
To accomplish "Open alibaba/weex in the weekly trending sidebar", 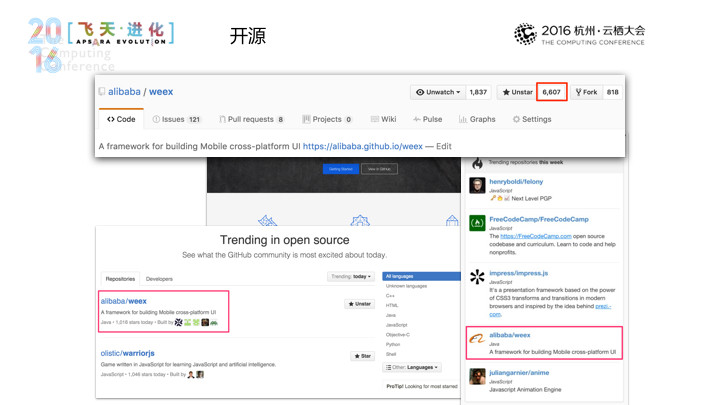I will click(x=510, y=335).
